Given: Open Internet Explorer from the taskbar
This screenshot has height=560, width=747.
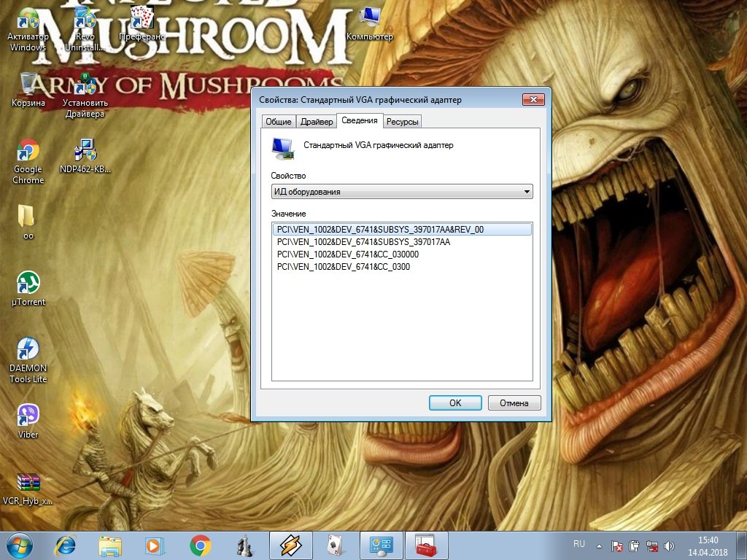Looking at the screenshot, I should (x=65, y=545).
